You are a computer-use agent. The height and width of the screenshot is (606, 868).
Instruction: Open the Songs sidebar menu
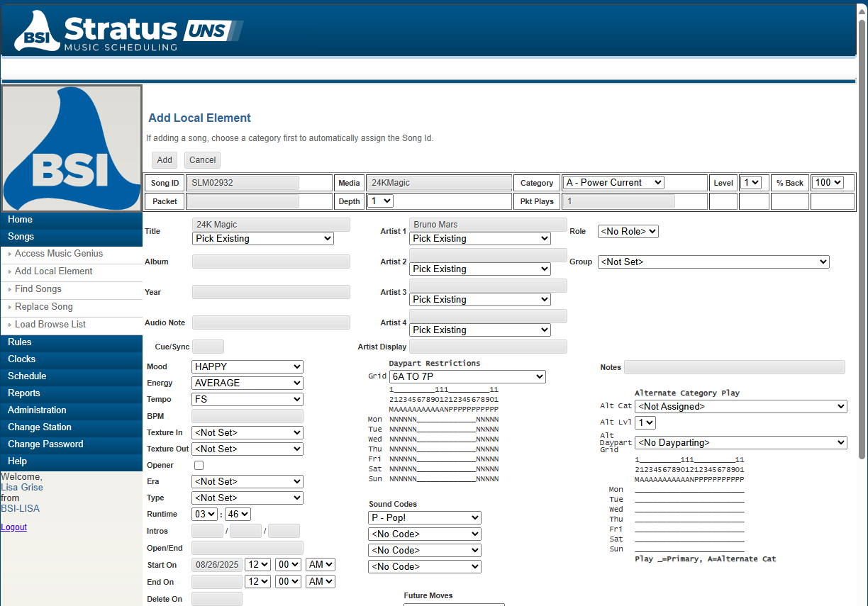pos(72,237)
